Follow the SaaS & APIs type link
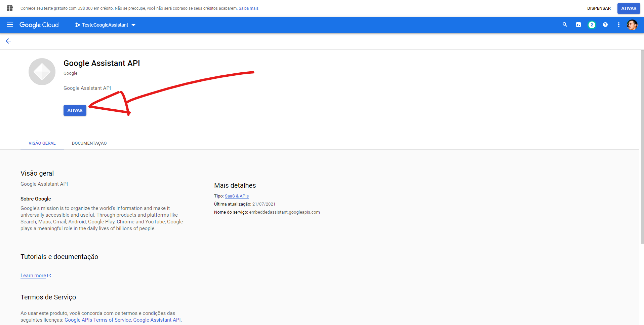 pyautogui.click(x=237, y=196)
